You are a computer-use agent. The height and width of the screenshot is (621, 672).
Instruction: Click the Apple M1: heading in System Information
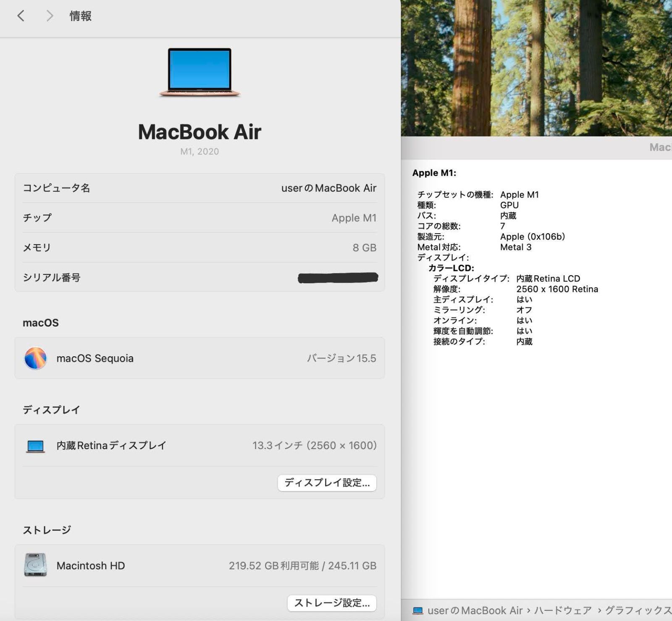point(434,173)
